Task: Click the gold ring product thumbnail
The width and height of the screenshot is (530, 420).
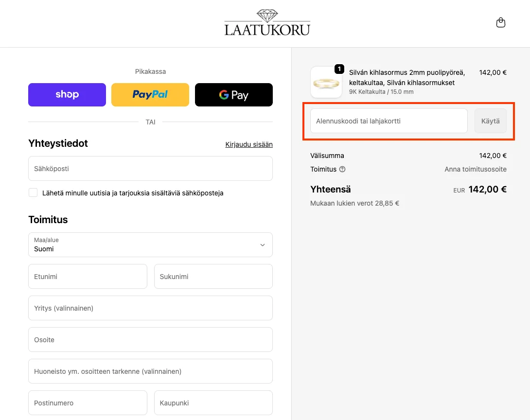Action: pyautogui.click(x=326, y=82)
